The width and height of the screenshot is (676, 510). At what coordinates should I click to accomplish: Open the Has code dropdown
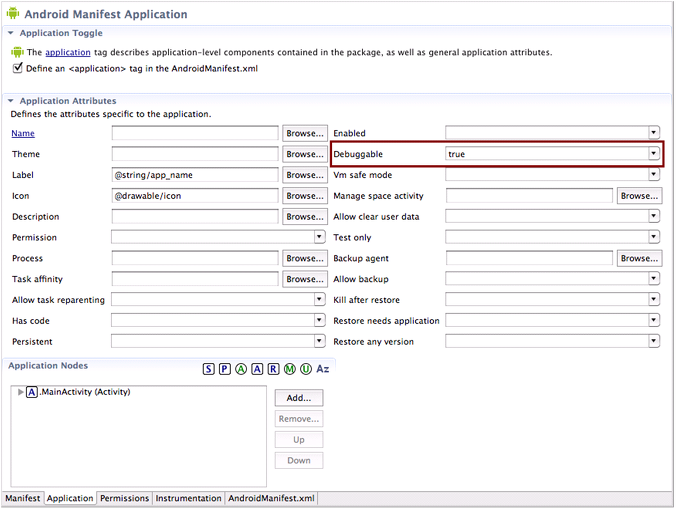coord(319,320)
